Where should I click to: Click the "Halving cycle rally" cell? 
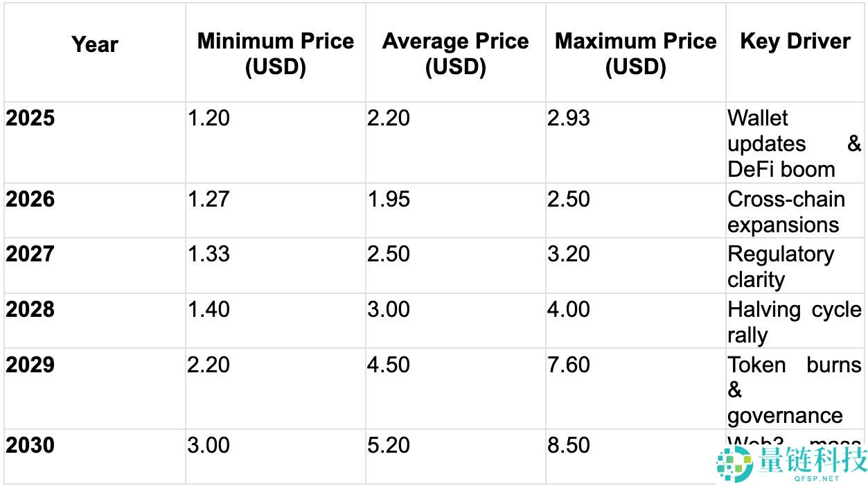click(x=794, y=322)
